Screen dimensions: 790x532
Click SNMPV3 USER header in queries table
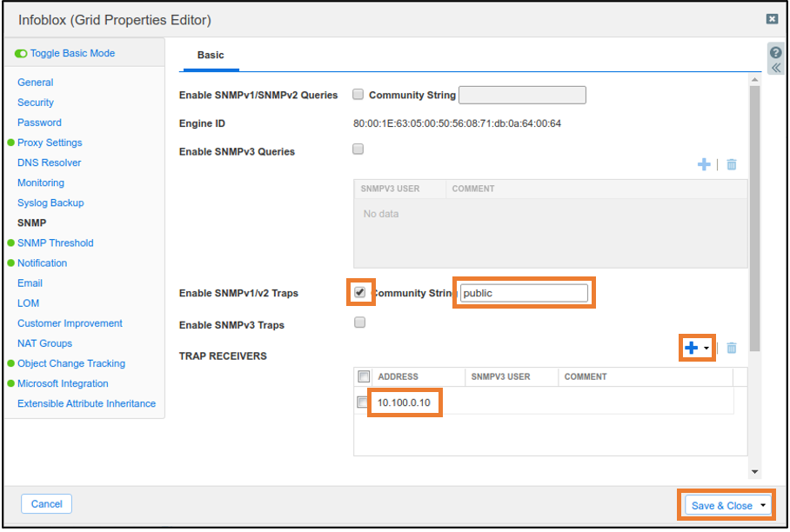(390, 189)
